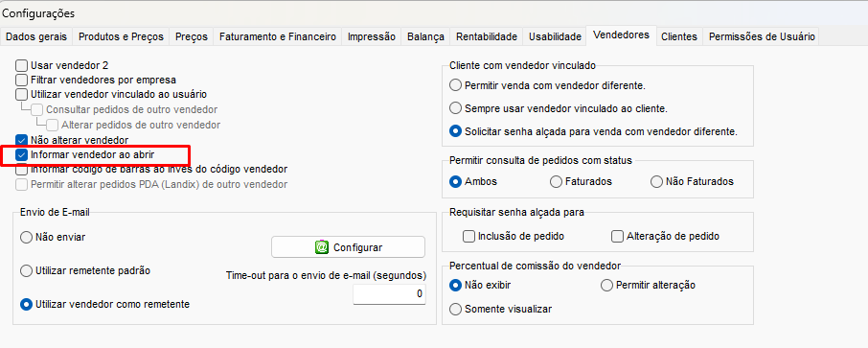
Task: Enable Informar código de barras checkbox
Action: coord(22,169)
